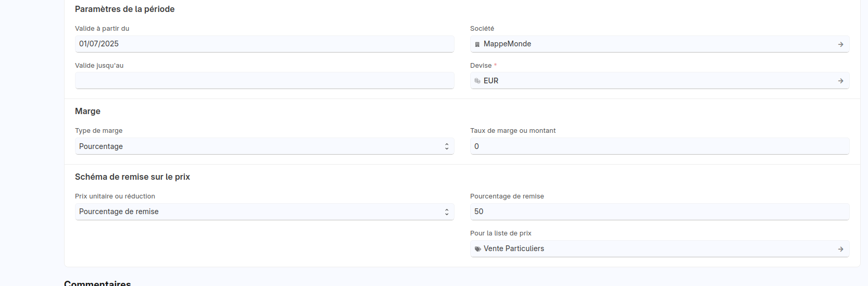Image resolution: width=868 pixels, height=286 pixels.
Task: Click the coin icon beside EUR
Action: (477, 81)
